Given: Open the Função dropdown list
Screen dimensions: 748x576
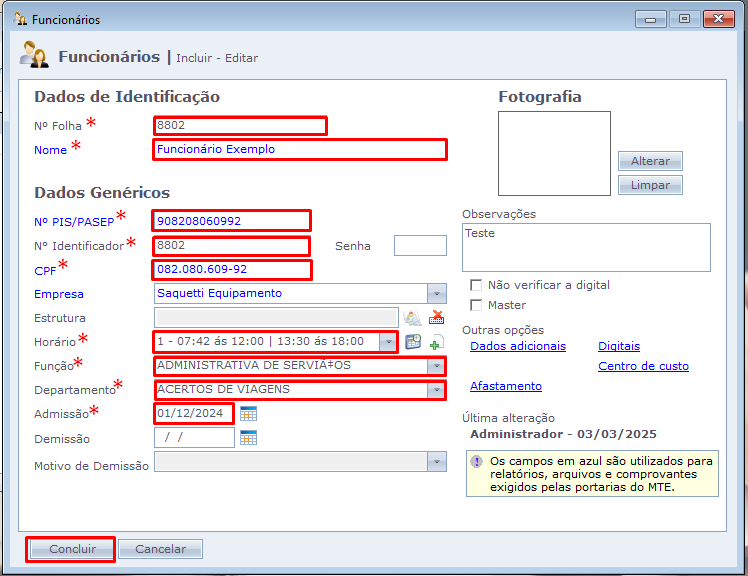Looking at the screenshot, I should click(x=436, y=366).
